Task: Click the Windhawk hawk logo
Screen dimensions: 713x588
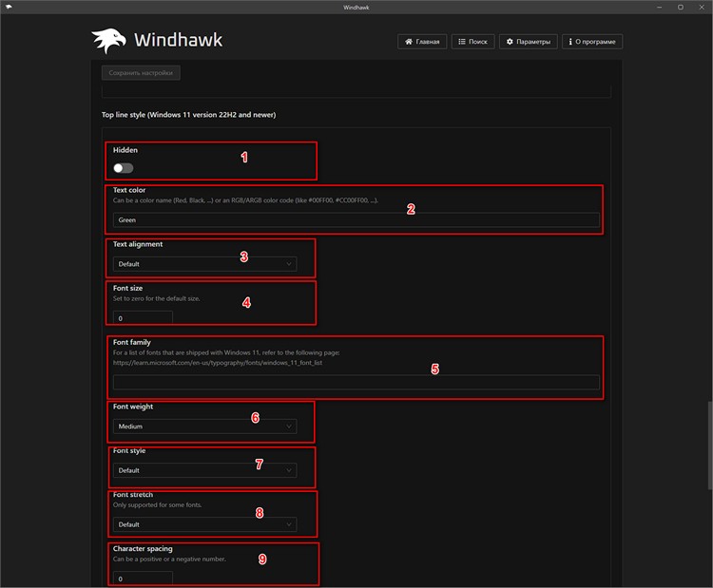Action: coord(108,41)
